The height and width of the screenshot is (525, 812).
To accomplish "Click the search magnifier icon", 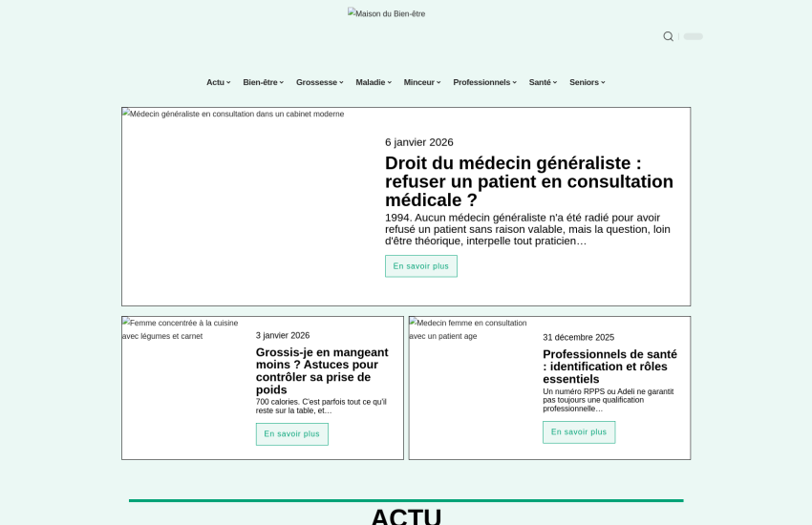I will pos(668,36).
